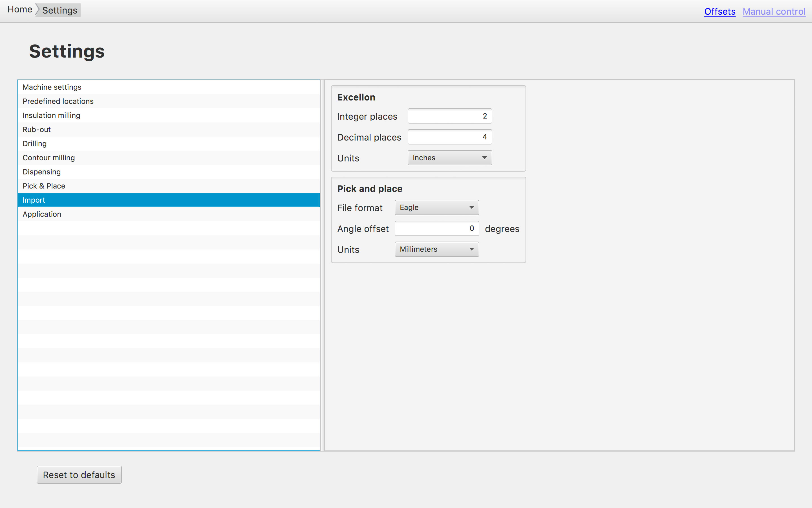This screenshot has width=812, height=508.
Task: Open the Offsets link
Action: pyautogui.click(x=720, y=11)
